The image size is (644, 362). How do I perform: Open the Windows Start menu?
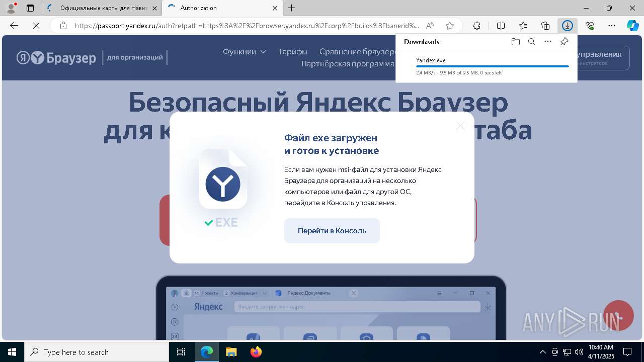coord(12,352)
